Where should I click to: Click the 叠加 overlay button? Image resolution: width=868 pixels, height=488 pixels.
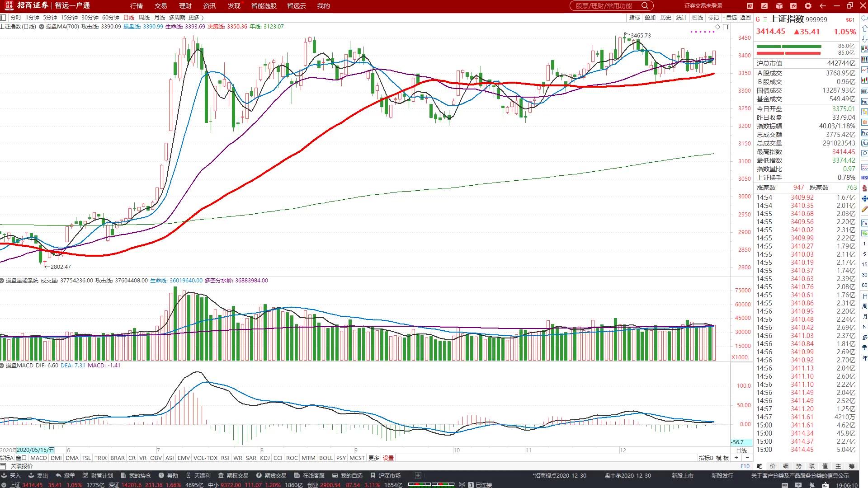(x=650, y=18)
